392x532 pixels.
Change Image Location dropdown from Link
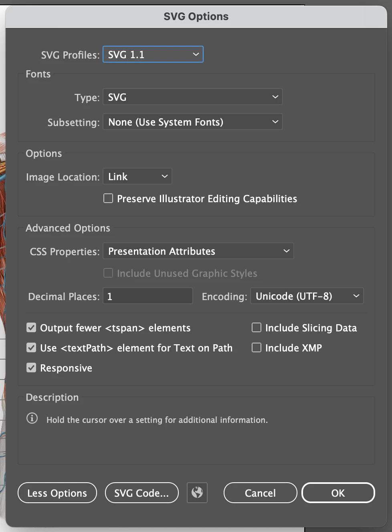pyautogui.click(x=137, y=177)
